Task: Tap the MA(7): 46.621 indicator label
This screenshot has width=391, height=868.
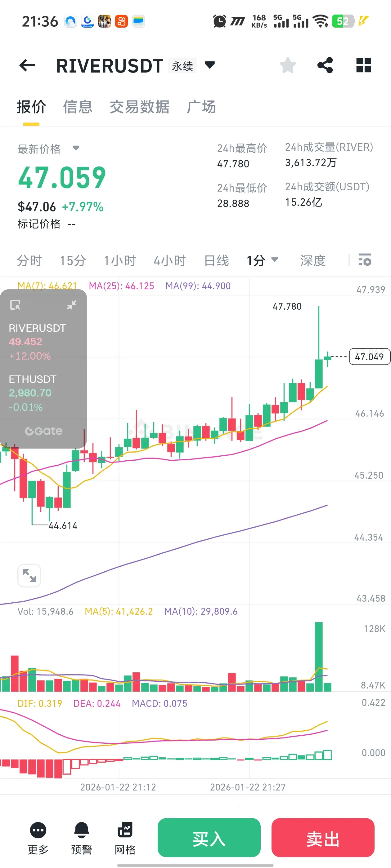Action: coord(47,286)
